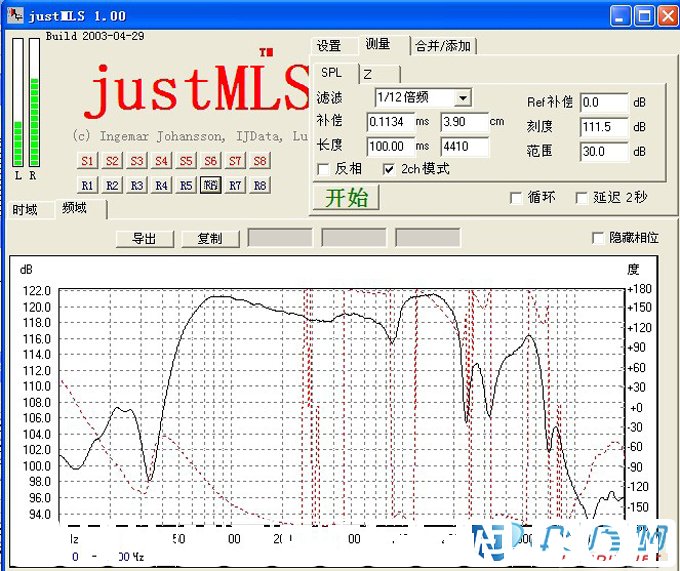This screenshot has height=571, width=680.
Task: Click the third gray readout box
Action: point(428,238)
